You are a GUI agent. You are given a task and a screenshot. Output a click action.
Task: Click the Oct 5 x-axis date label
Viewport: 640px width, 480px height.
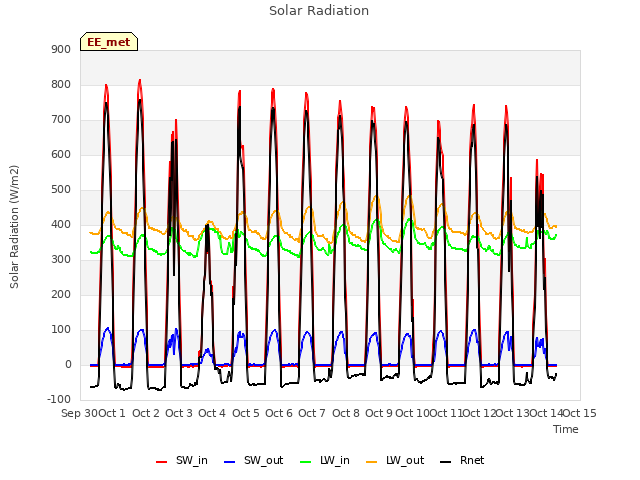coord(246,413)
